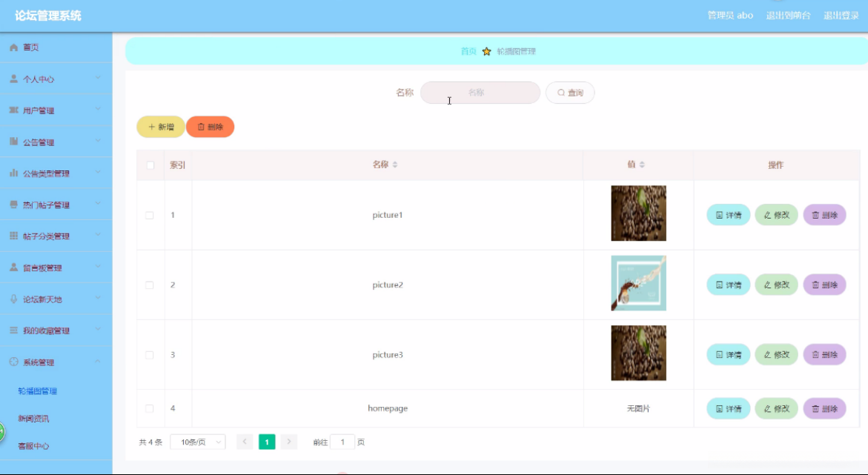
Task: Open the 我的收藏管理 menu item
Action: pyautogui.click(x=56, y=330)
